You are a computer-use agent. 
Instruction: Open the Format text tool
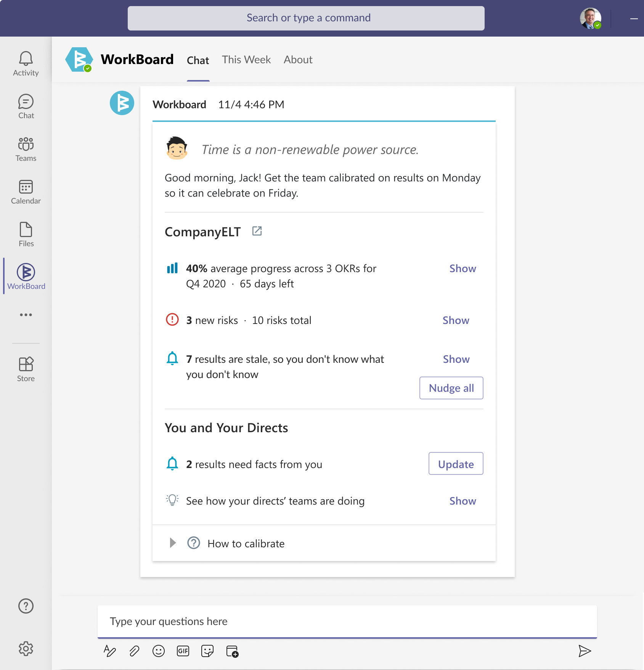[x=110, y=651]
